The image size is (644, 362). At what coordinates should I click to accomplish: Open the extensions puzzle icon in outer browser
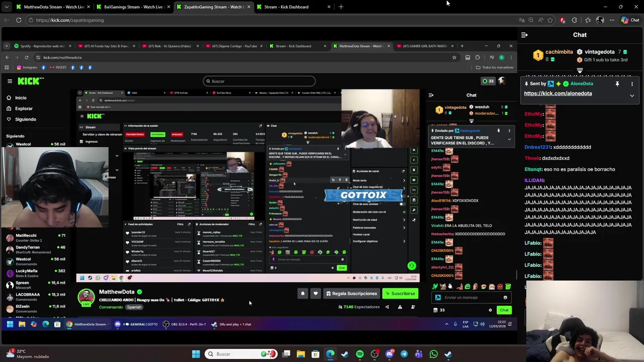click(575, 20)
